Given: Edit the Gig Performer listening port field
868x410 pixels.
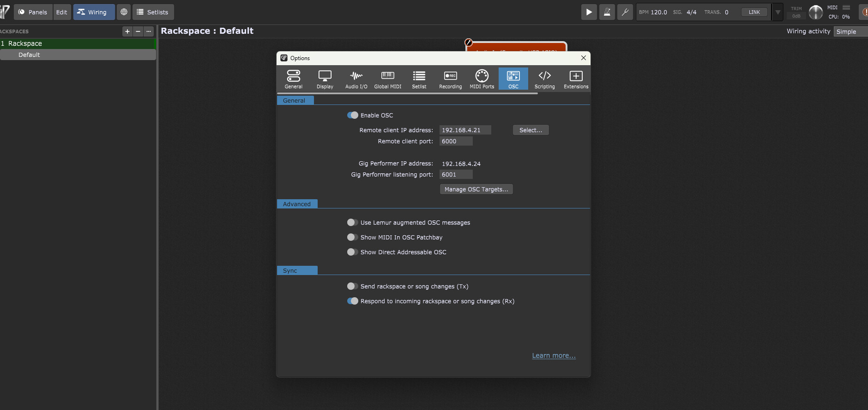Looking at the screenshot, I should 456,174.
